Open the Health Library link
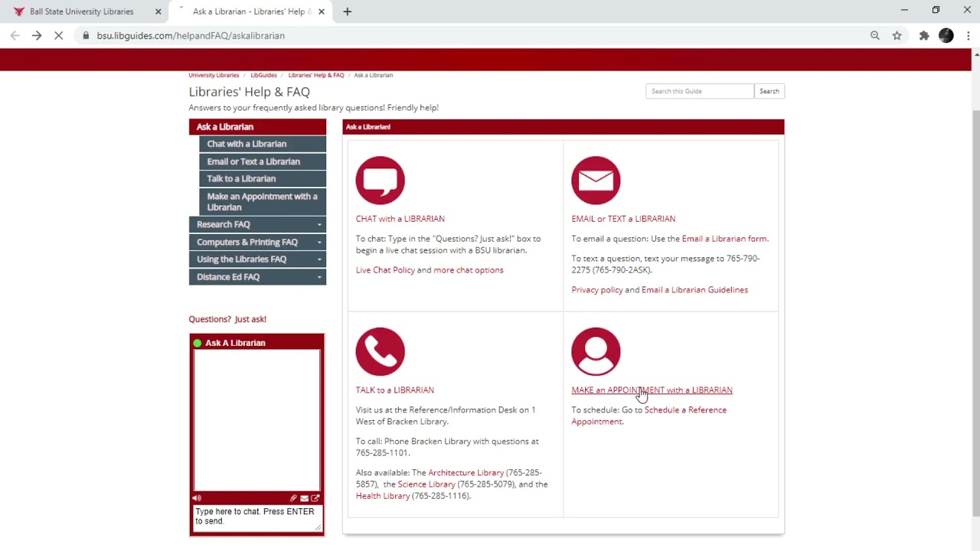 (x=383, y=496)
